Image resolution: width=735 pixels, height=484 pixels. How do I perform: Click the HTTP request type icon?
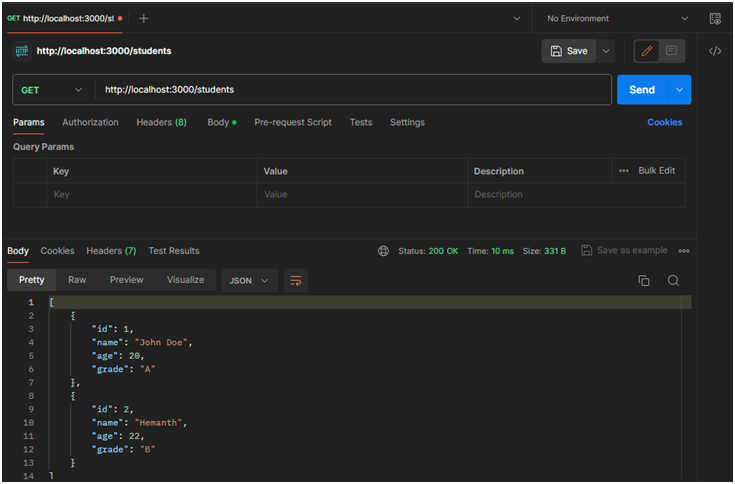[22, 51]
